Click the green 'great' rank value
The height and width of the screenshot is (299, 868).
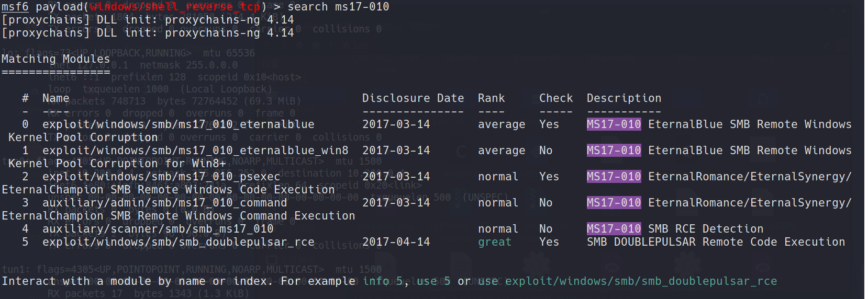(494, 242)
